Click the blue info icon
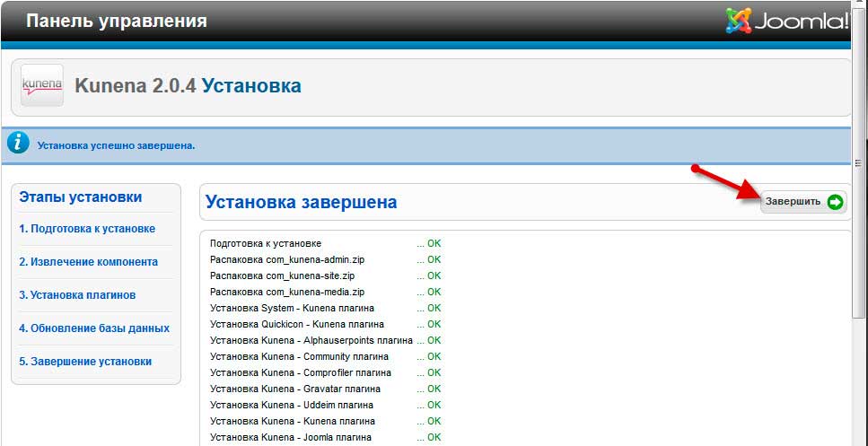868x446 pixels. 18,143
